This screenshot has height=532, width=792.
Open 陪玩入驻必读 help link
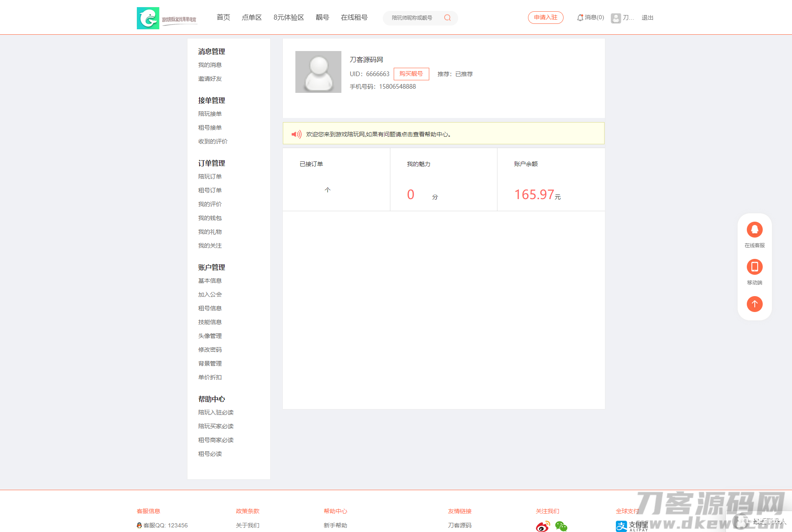tap(216, 412)
